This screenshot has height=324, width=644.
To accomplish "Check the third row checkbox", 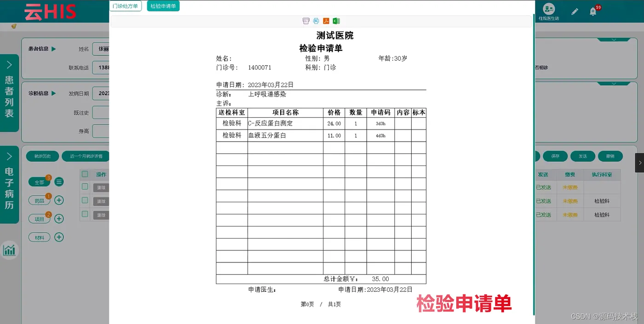I will click(x=85, y=214).
